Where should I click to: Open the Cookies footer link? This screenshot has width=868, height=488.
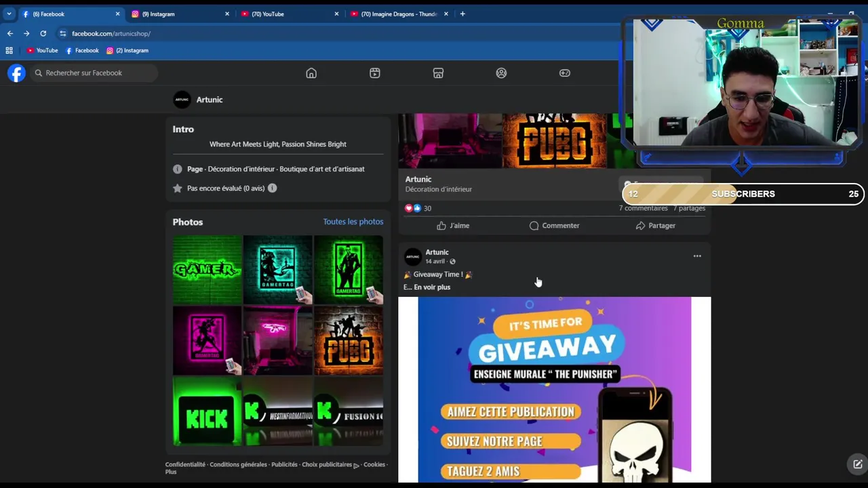click(374, 464)
